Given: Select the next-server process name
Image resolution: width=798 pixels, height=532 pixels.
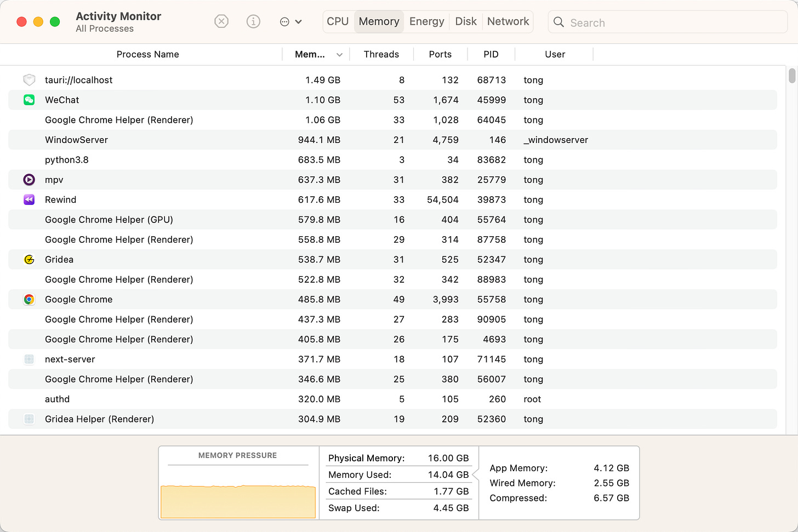Looking at the screenshot, I should (x=70, y=359).
